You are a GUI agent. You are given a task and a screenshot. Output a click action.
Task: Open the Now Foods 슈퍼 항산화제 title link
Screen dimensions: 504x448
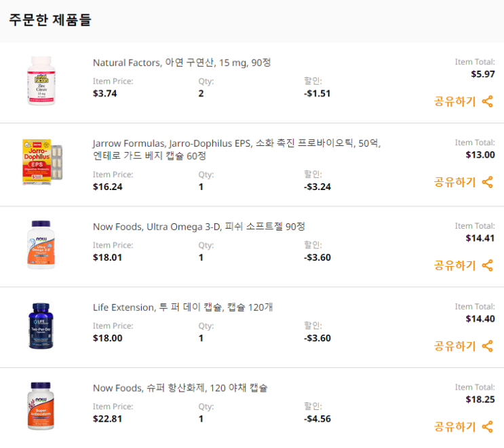tap(180, 388)
